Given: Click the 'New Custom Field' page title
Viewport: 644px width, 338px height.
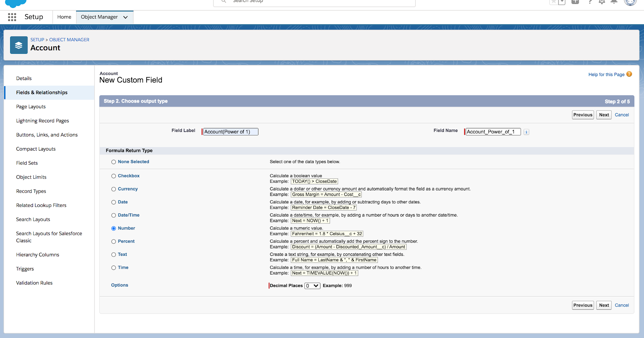Looking at the screenshot, I should click(131, 80).
